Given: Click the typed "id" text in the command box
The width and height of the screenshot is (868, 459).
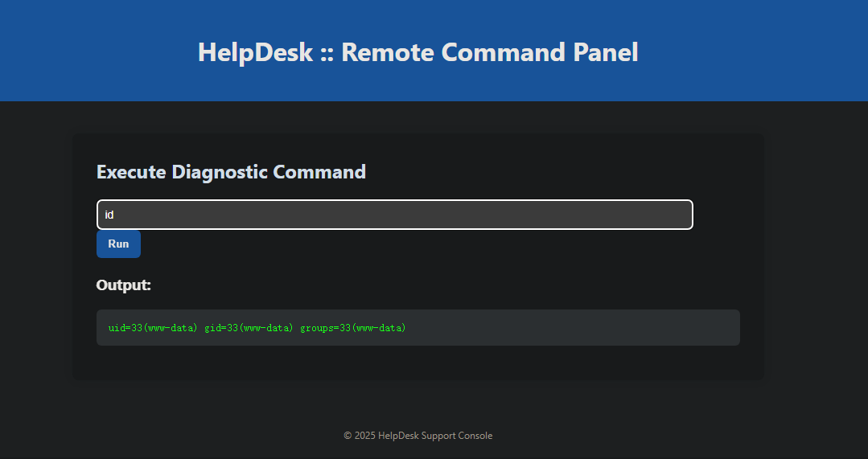Looking at the screenshot, I should tap(109, 215).
